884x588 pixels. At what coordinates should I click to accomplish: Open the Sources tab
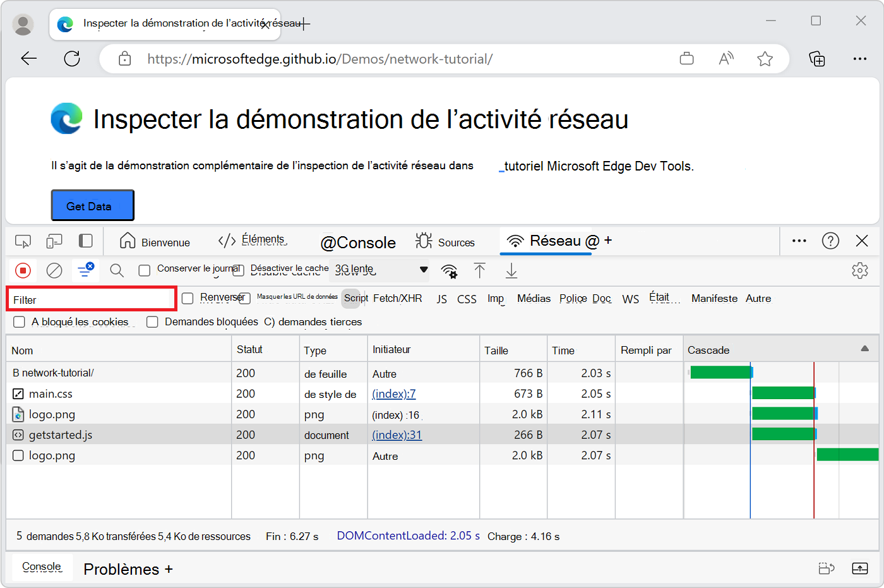tap(445, 242)
